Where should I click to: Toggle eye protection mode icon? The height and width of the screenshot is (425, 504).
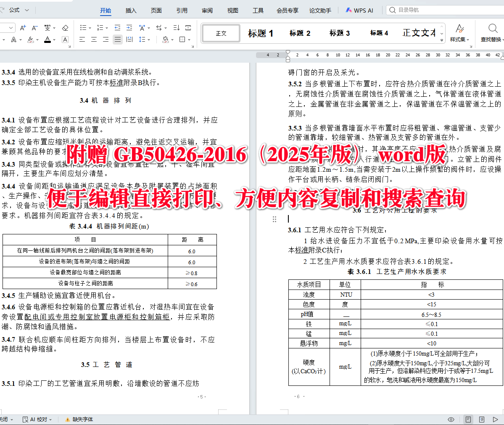point(451,419)
